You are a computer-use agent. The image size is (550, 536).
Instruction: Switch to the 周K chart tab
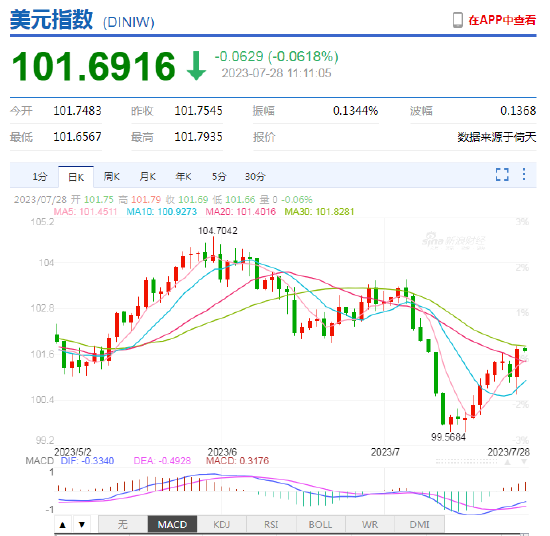pyautogui.click(x=112, y=176)
